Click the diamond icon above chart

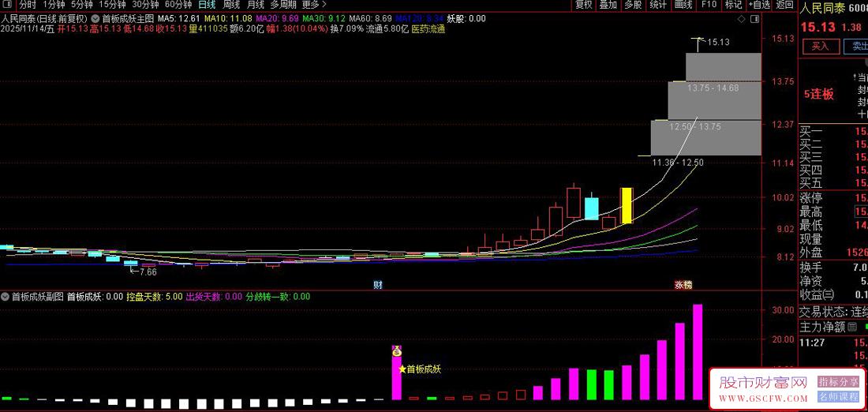742,20
